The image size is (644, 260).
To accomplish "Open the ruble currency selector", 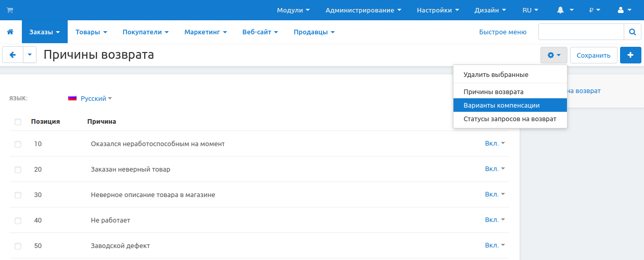I will (x=595, y=10).
